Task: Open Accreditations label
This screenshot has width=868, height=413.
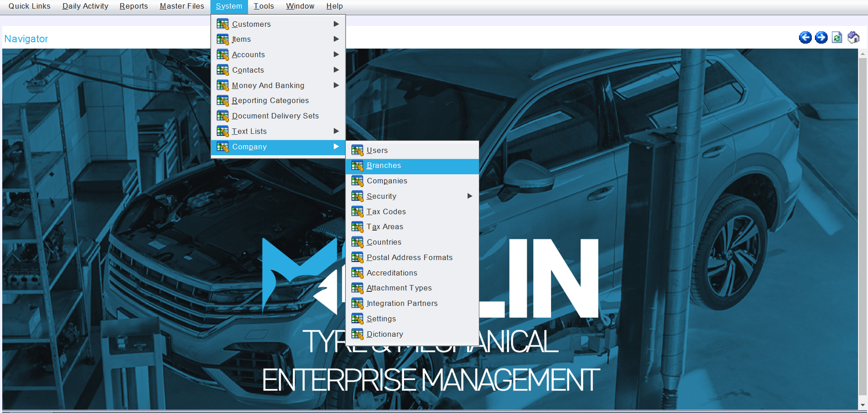Action: (392, 273)
